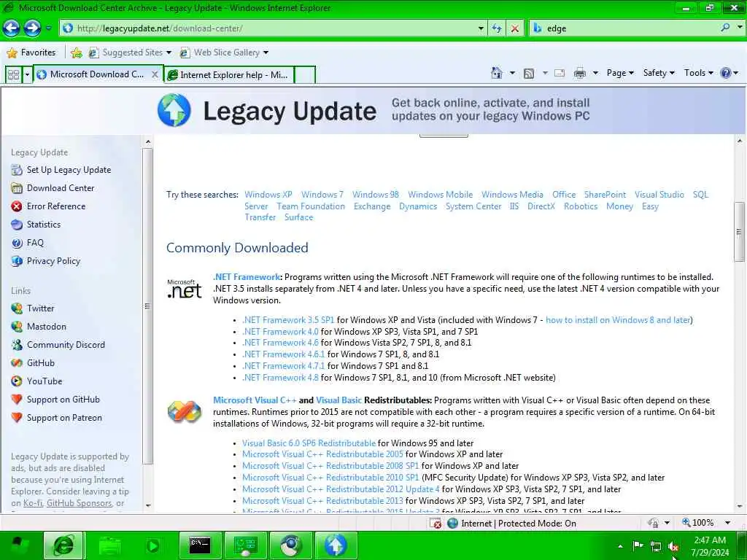Open Error Reference sidebar link
Image resolution: width=747 pixels, height=560 pixels.
tap(56, 206)
